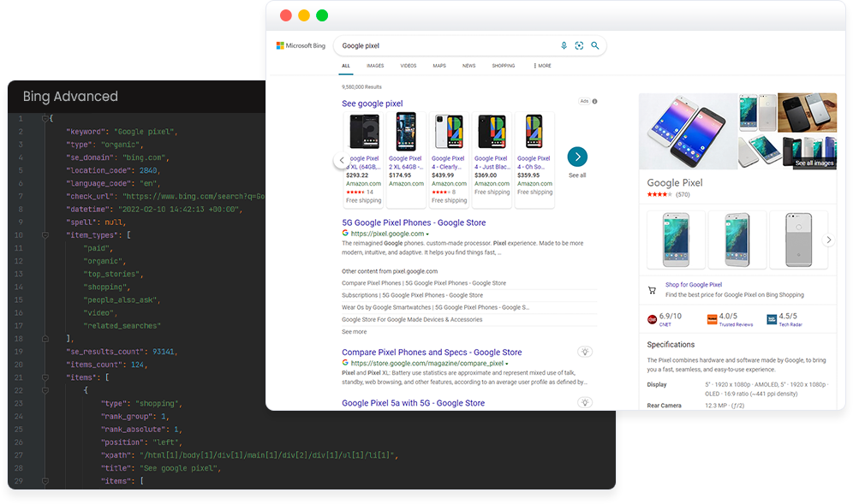Switch to the MAPS tab
853x504 pixels.
click(439, 66)
